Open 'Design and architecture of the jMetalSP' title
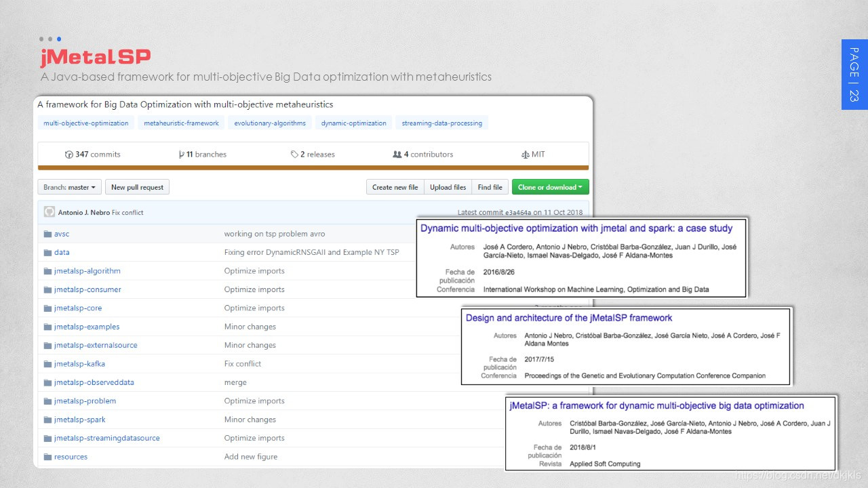Viewport: 868px width, 488px height. 569,318
